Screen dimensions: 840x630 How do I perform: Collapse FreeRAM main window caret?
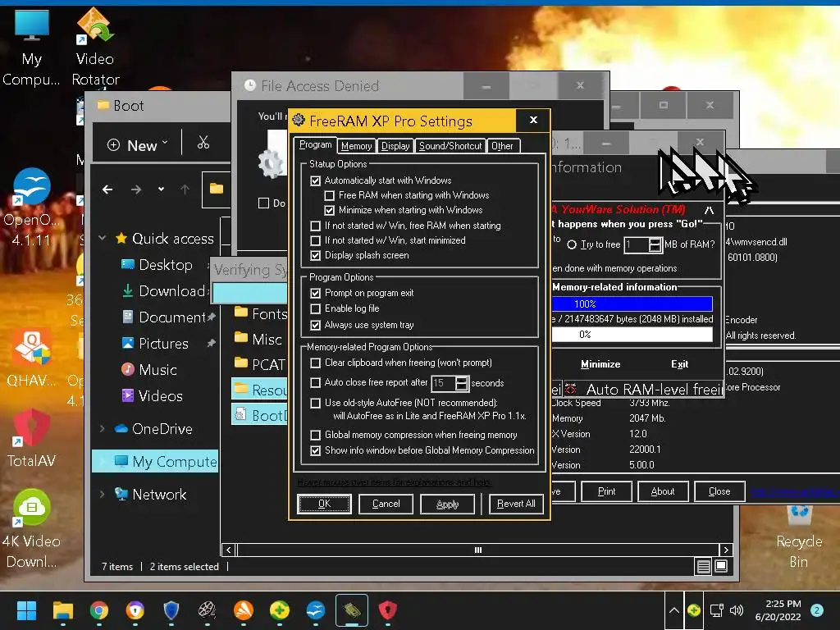click(709, 210)
